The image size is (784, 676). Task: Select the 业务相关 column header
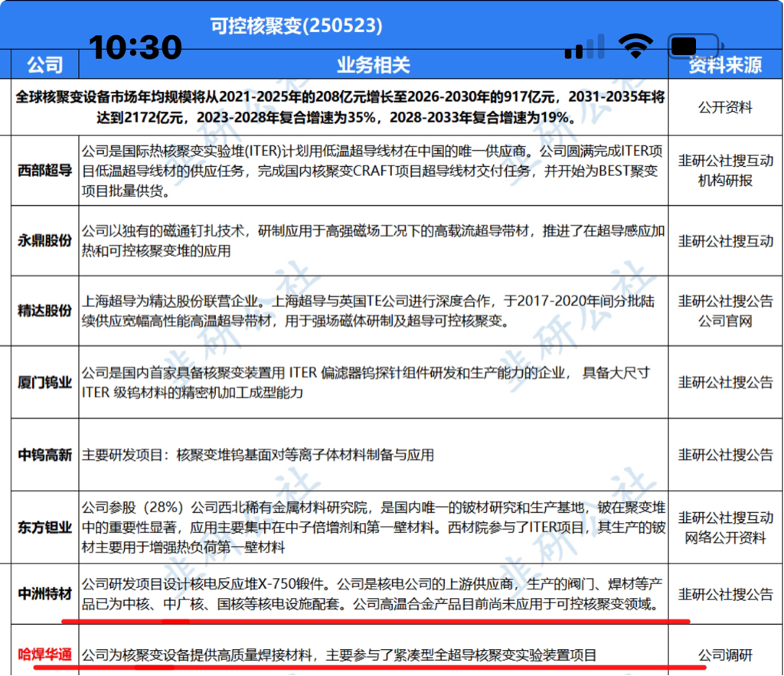pyautogui.click(x=373, y=65)
